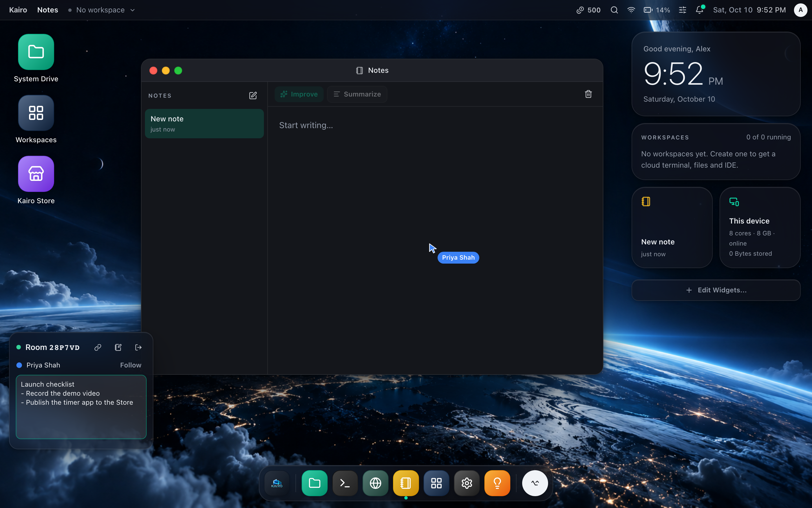Launch Terminal from the dock
Viewport: 812px width, 508px height.
click(x=345, y=483)
